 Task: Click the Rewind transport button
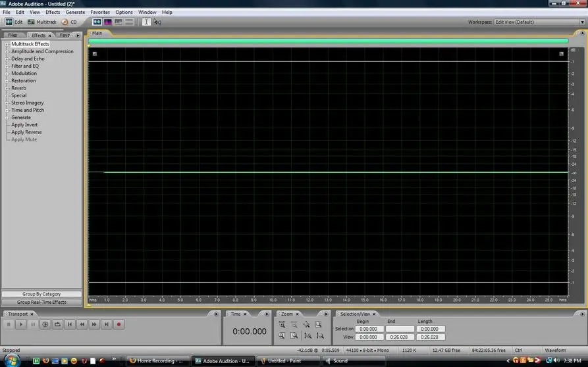click(x=82, y=324)
